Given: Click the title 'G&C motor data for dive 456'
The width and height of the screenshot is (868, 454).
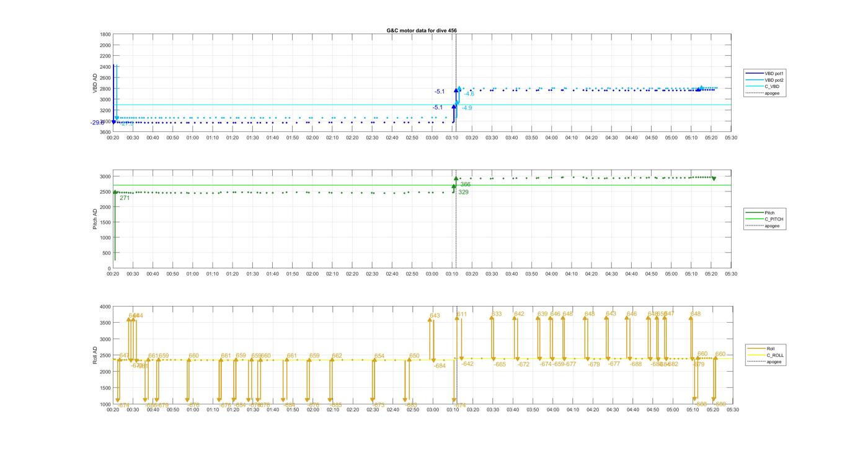Looking at the screenshot, I should coord(422,30).
